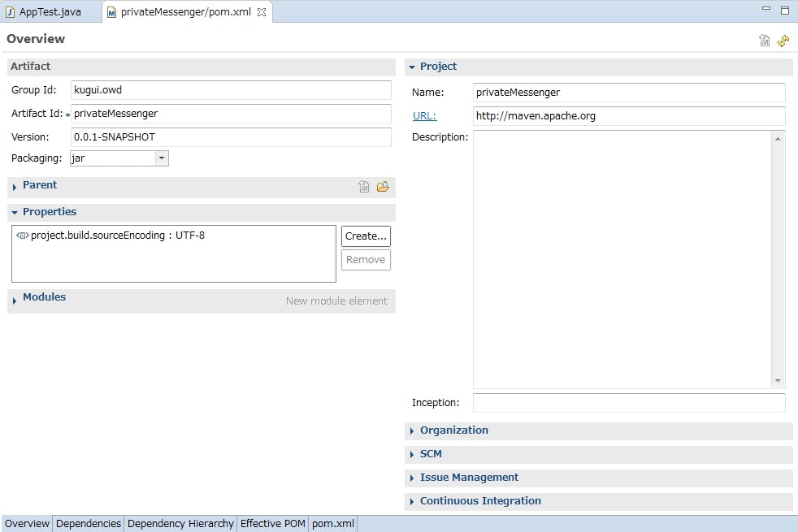Expand the Issue Management section
The height and width of the screenshot is (532, 798).
tap(412, 478)
